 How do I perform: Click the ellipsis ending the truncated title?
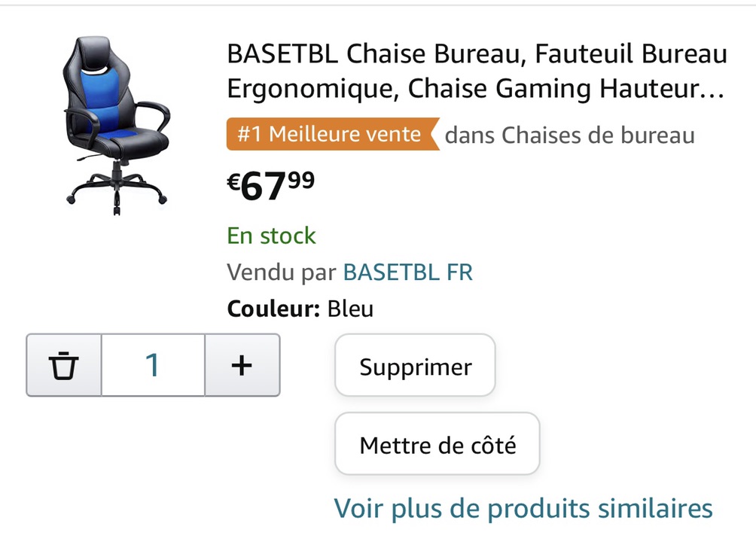click(712, 92)
